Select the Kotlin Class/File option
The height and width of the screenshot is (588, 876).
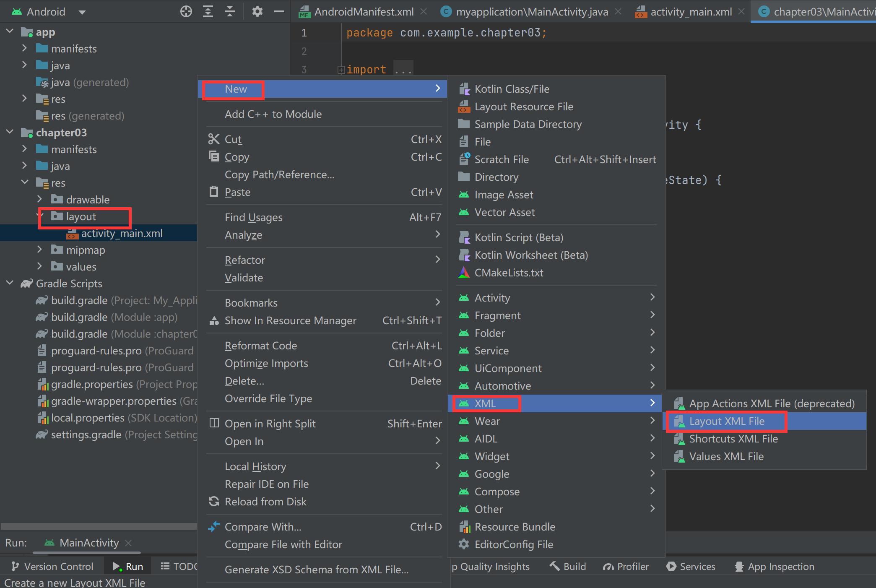[512, 88]
